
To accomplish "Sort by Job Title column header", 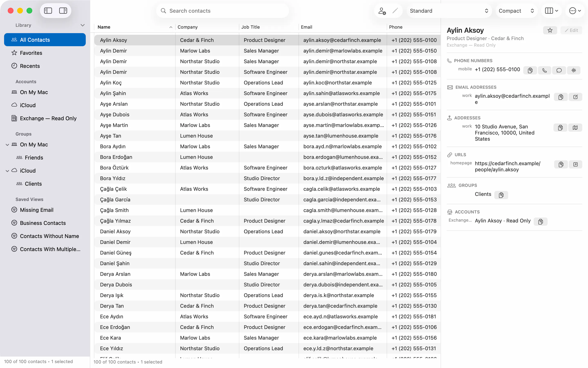I will click(x=268, y=27).
